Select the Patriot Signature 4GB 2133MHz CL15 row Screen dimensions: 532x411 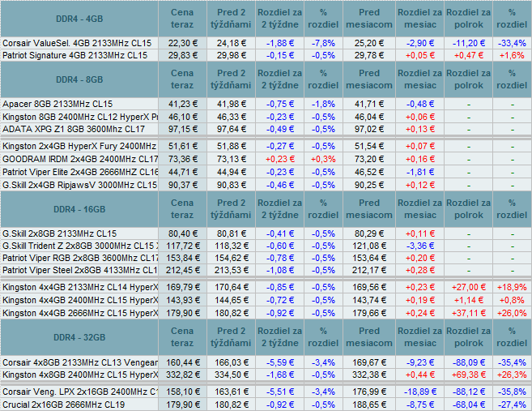266,55
